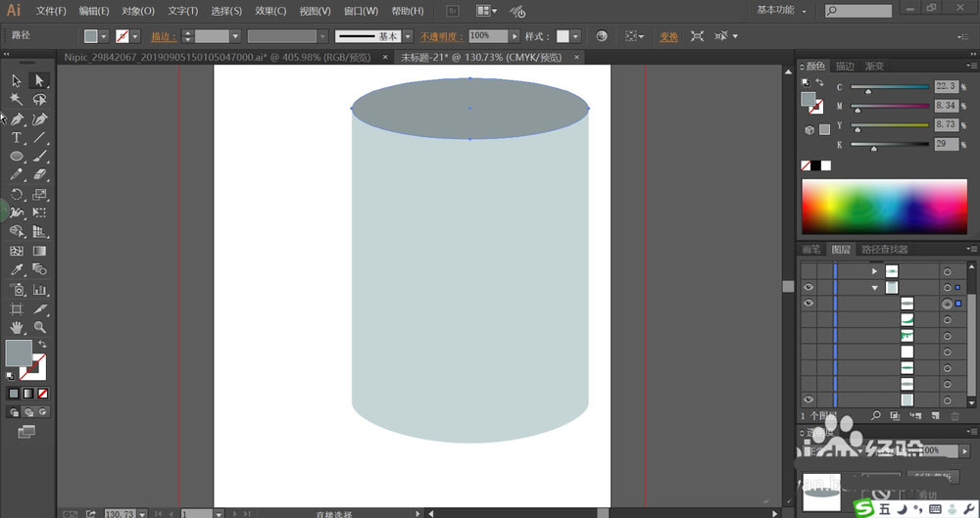This screenshot has height=518, width=980.
Task: Select the Mesh tool
Action: [x=17, y=252]
